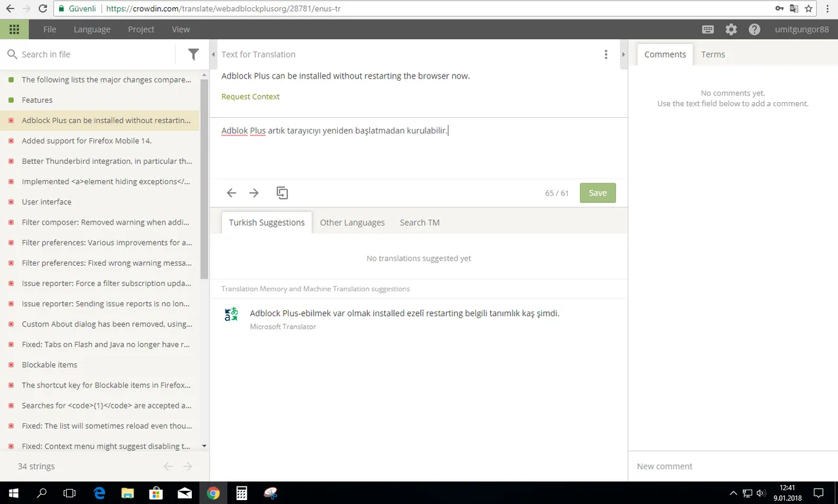This screenshot has height=504, width=838.
Task: Select the Turkish Suggestions tab
Action: point(266,223)
